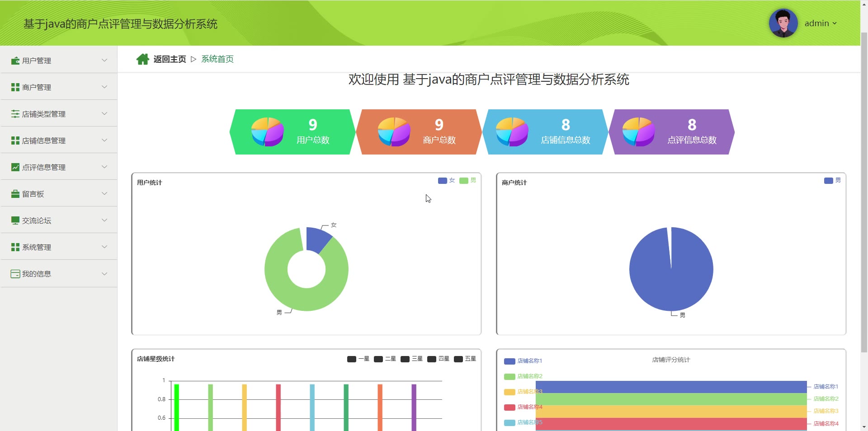Expand 留言板 menu chevron
868x431 pixels.
click(x=104, y=193)
